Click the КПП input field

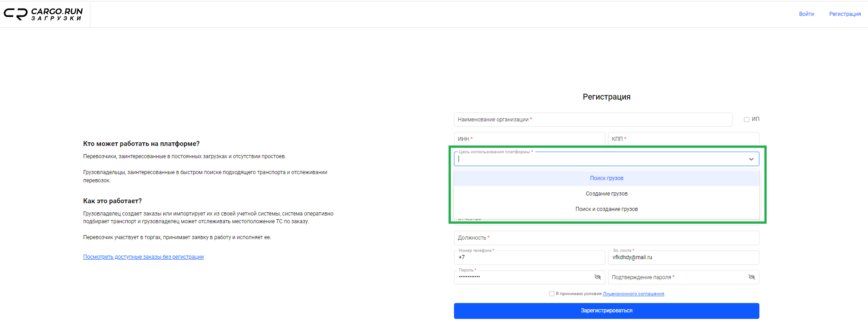[x=683, y=139]
